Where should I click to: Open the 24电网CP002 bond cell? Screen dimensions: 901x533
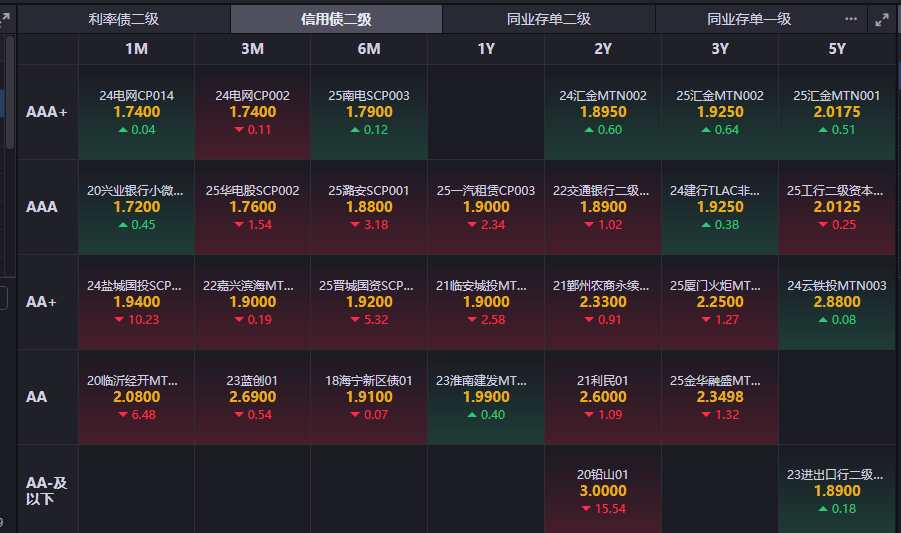tap(252, 112)
